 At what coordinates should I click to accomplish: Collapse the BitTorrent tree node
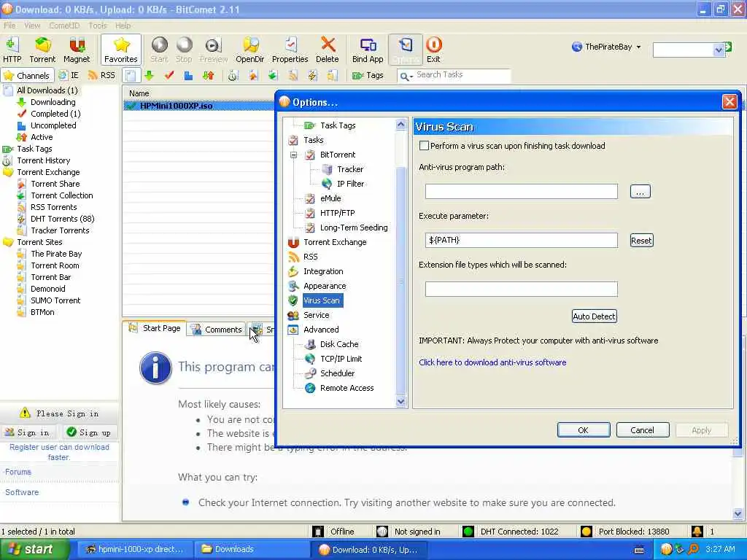tap(294, 155)
